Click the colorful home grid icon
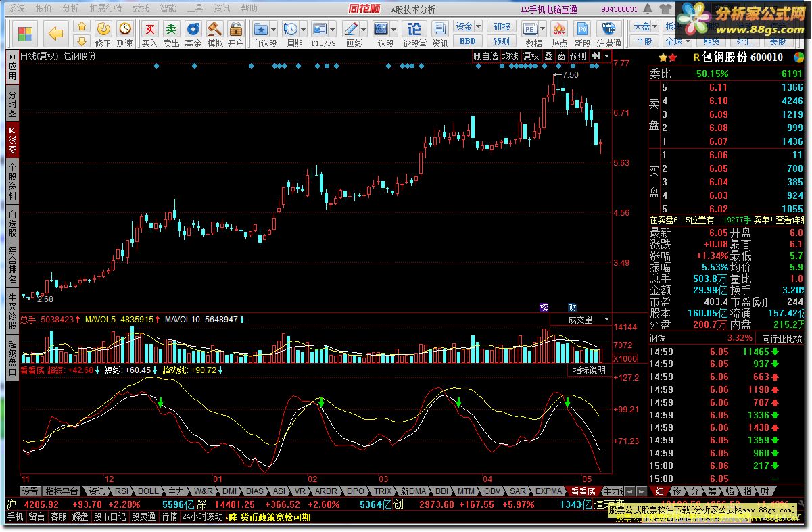The image size is (812, 532). click(x=26, y=34)
